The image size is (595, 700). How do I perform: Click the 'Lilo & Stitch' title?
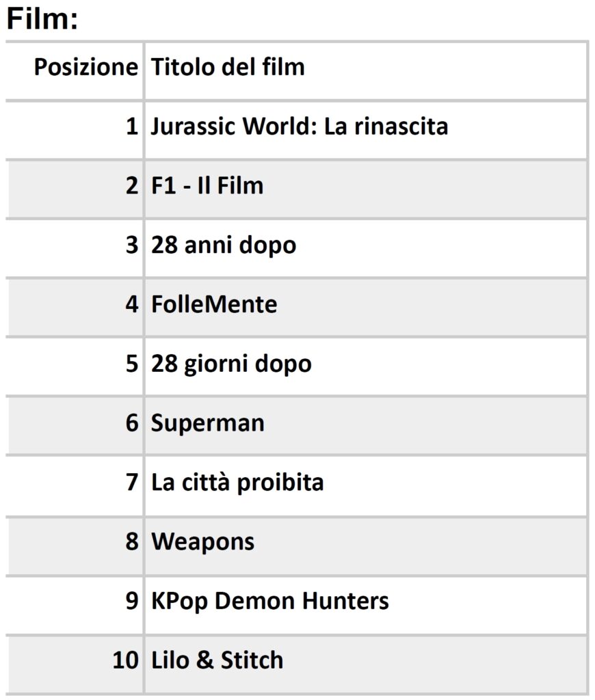point(217,660)
